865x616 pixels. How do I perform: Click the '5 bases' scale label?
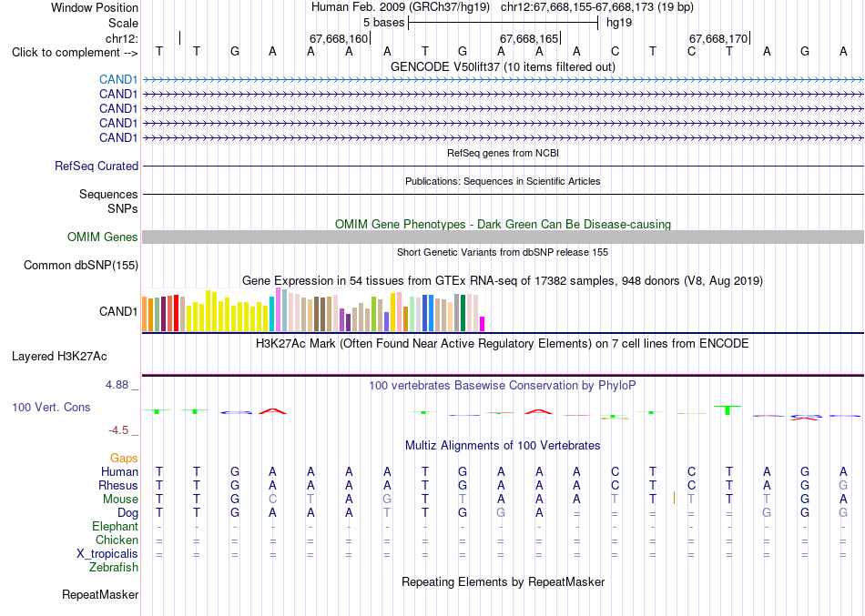(x=384, y=23)
